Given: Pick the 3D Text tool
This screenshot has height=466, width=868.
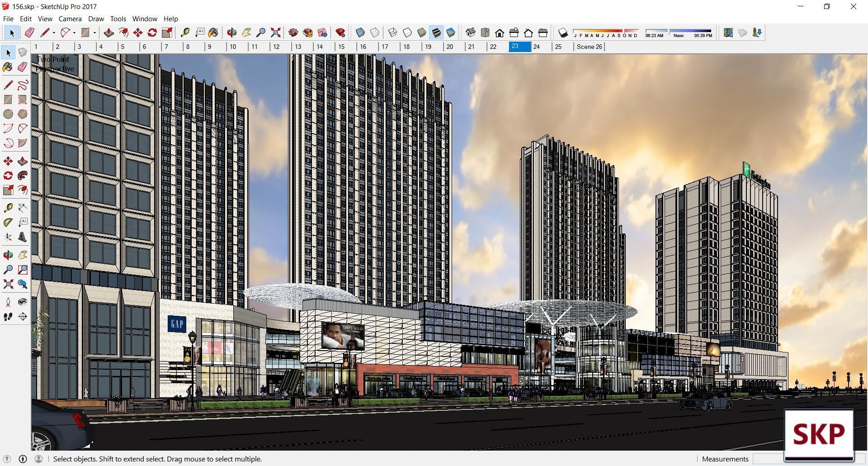Looking at the screenshot, I should point(23,237).
